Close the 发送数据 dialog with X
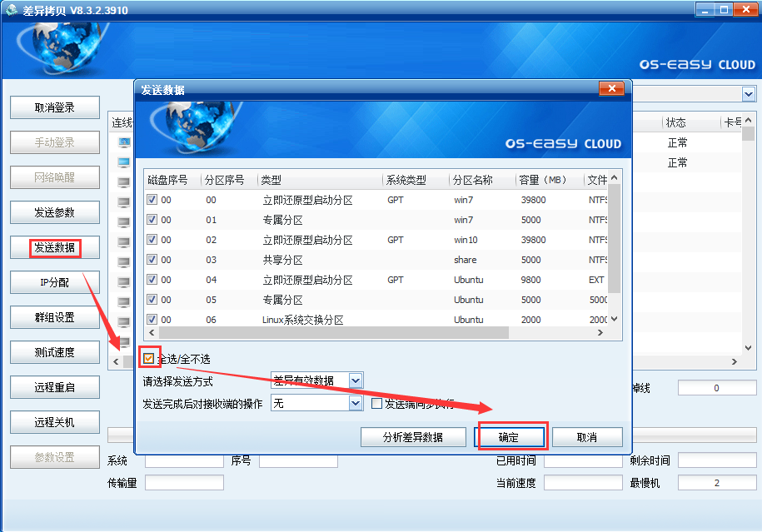 click(x=611, y=89)
